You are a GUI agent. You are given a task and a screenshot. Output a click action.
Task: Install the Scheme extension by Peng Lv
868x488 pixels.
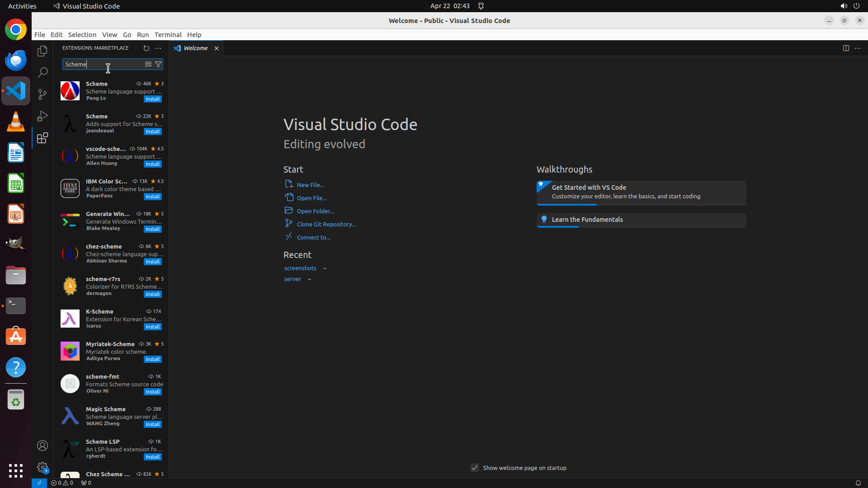pyautogui.click(x=152, y=99)
